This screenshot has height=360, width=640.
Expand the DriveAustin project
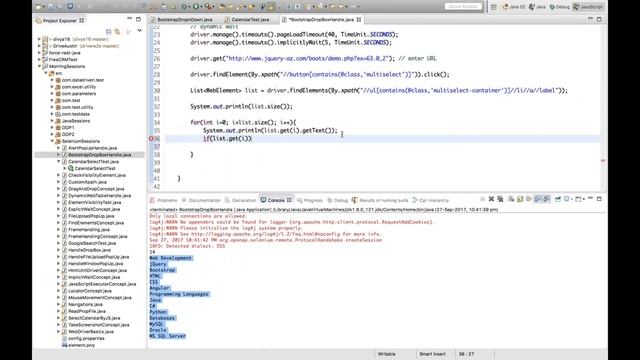tap(40, 46)
